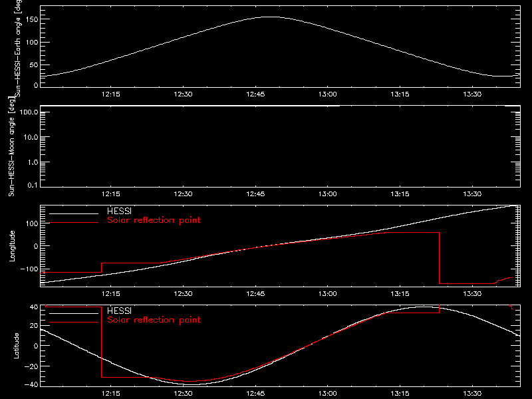Click 13:00 time label under Earth angle plot
The image size is (532, 399).
pyautogui.click(x=328, y=94)
